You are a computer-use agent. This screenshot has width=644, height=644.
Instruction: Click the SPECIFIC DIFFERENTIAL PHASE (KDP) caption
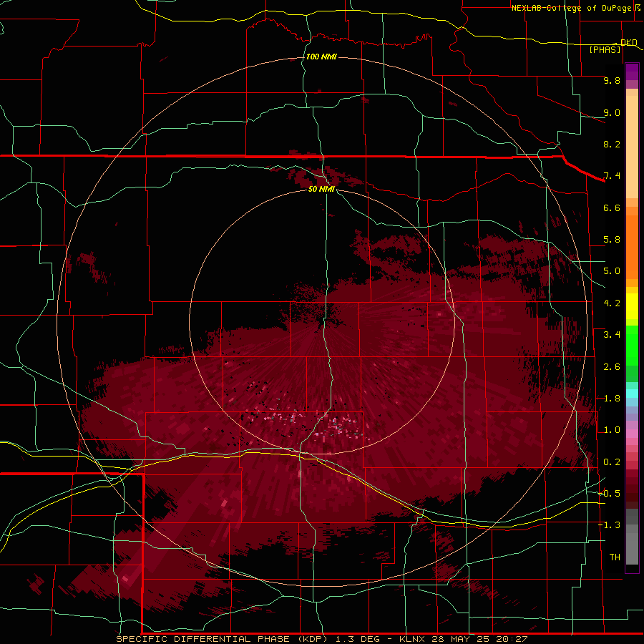click(x=222, y=639)
